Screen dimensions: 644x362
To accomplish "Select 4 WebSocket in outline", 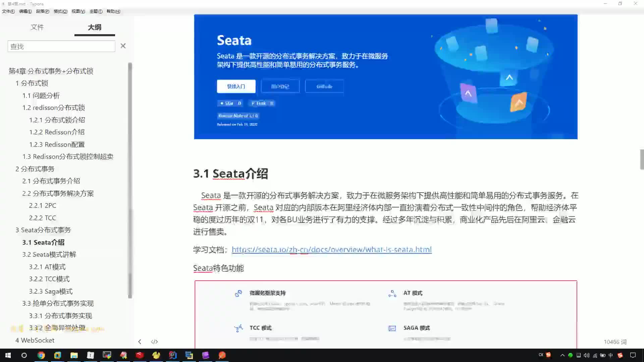I will (x=35, y=340).
